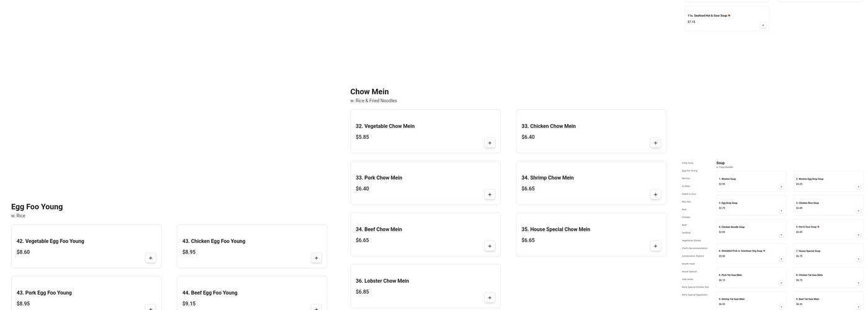Add 33. Chicken Chow Mein plus button

(655, 143)
